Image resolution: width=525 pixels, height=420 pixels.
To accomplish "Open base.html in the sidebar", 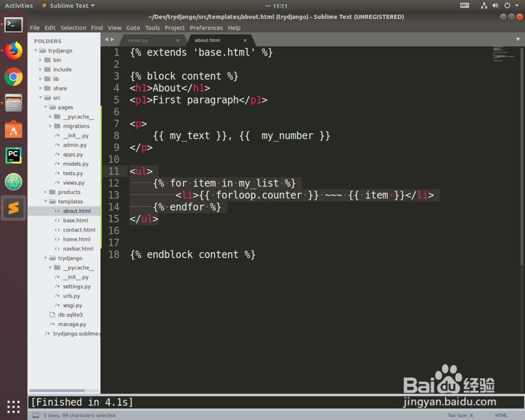I will [75, 220].
